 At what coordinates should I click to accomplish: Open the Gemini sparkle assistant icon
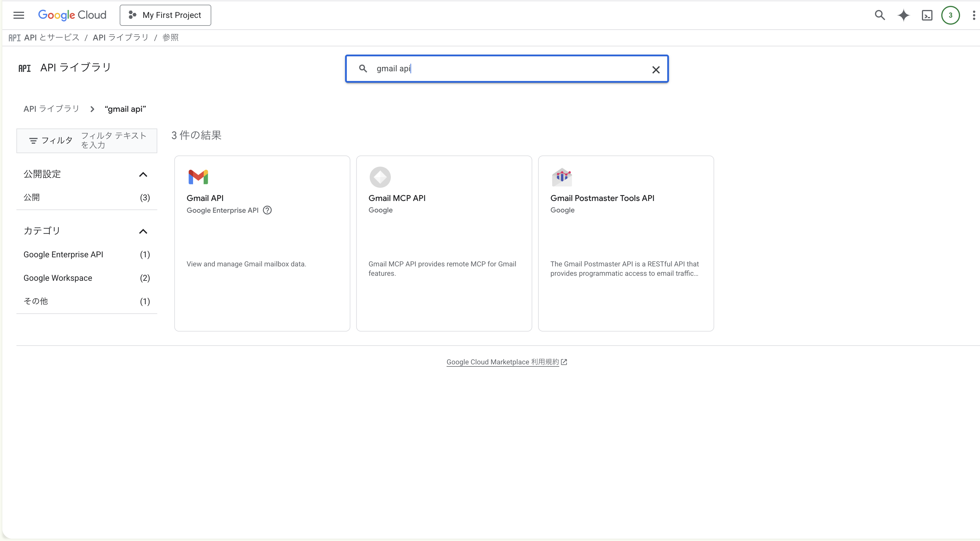point(903,15)
